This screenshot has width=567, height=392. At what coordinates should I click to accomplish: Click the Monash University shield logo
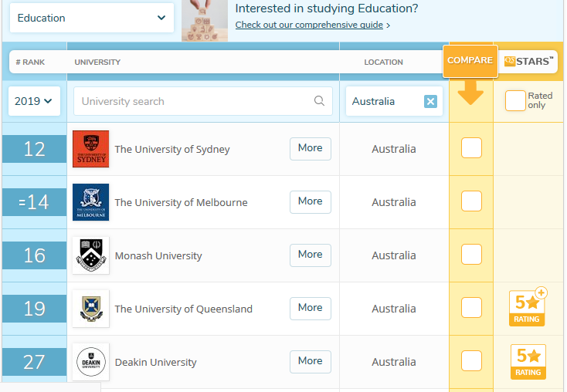tap(90, 255)
